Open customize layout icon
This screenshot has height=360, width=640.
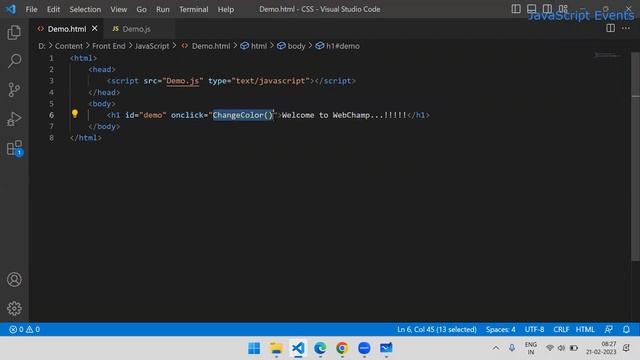pos(563,9)
